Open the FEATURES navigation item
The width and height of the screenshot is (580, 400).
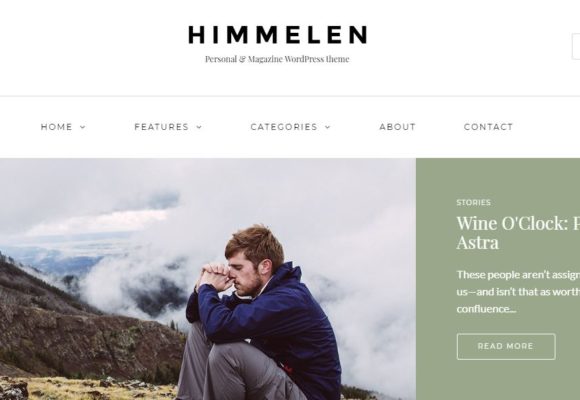coord(162,127)
